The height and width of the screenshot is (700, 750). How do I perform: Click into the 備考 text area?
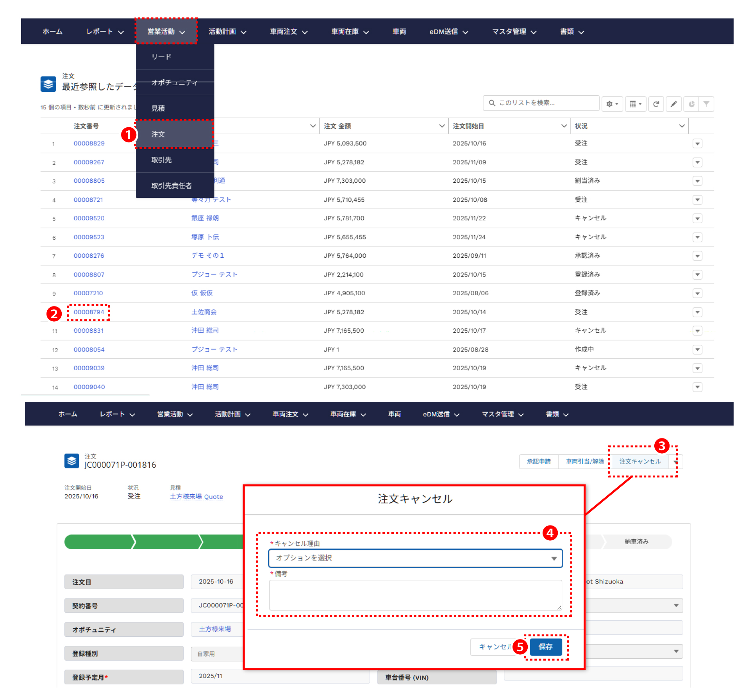(415, 595)
